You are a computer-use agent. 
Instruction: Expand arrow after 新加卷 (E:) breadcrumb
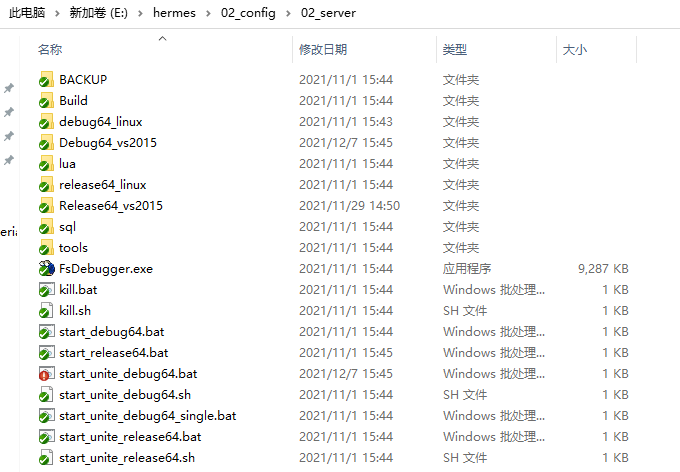142,13
